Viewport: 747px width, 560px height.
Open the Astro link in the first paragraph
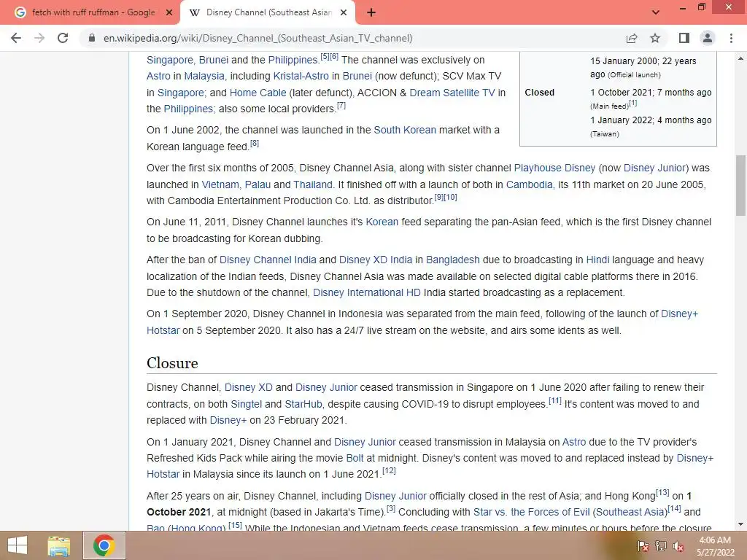click(158, 76)
